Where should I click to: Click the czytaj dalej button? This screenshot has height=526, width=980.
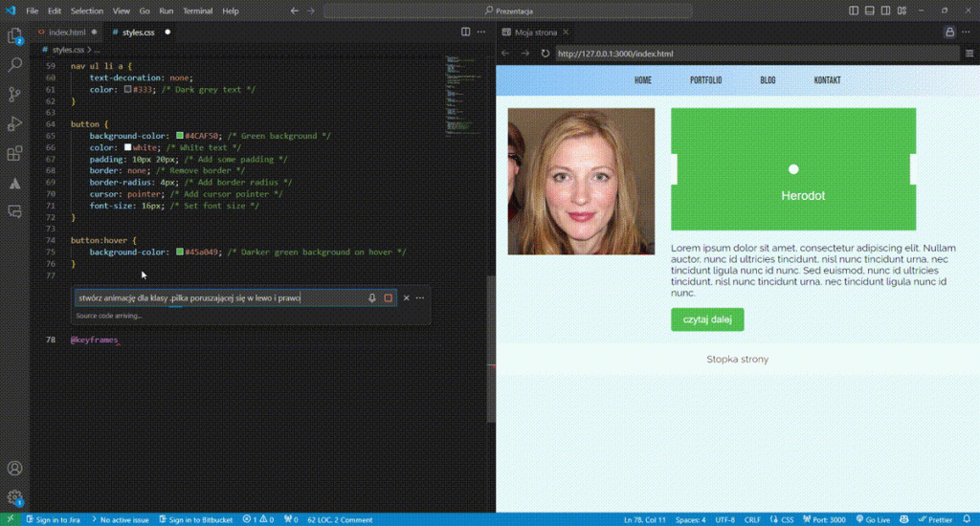click(707, 319)
